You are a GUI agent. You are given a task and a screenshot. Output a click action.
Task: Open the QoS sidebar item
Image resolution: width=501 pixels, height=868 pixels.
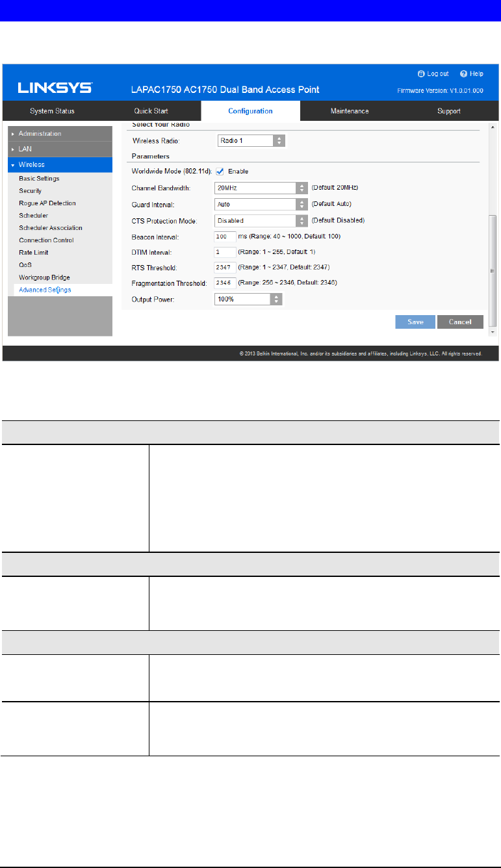click(25, 265)
